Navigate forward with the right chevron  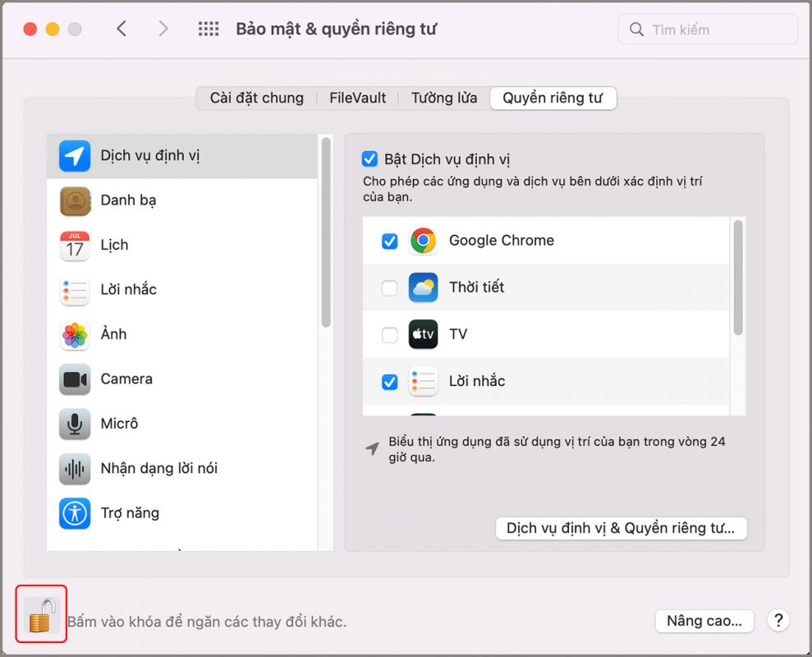163,28
